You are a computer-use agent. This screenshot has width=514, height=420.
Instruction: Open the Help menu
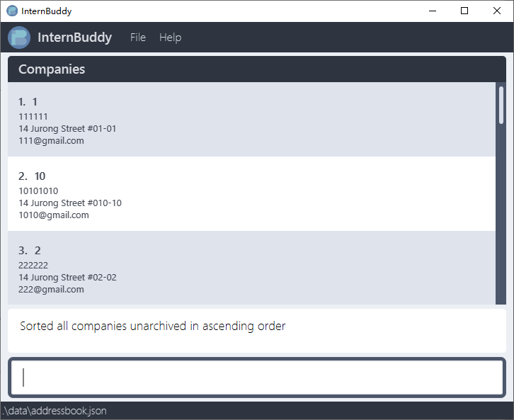point(170,38)
